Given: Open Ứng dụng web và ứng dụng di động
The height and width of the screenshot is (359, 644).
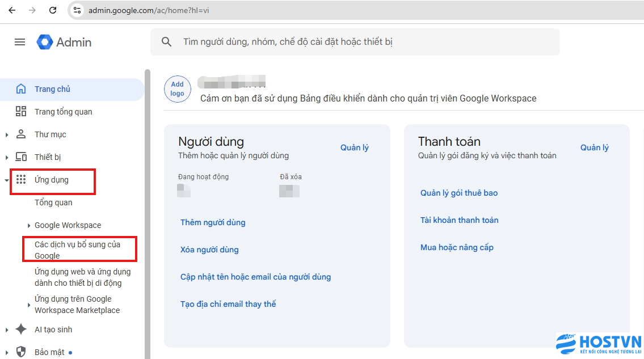Looking at the screenshot, I should click(x=82, y=277).
